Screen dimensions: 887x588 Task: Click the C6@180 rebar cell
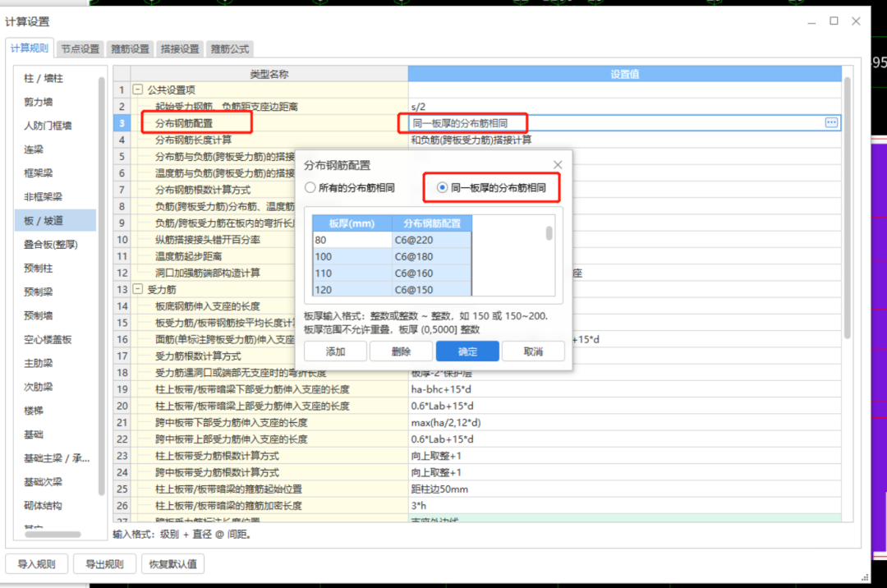431,256
